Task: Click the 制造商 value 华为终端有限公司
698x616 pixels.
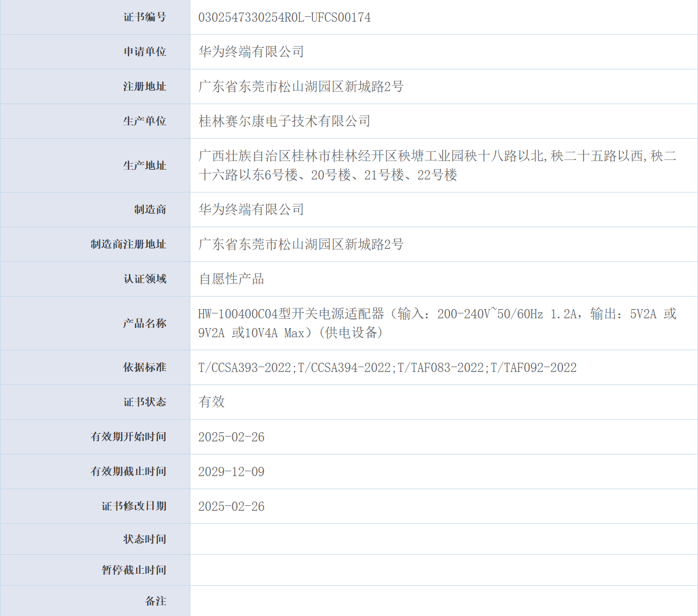Action: (251, 210)
